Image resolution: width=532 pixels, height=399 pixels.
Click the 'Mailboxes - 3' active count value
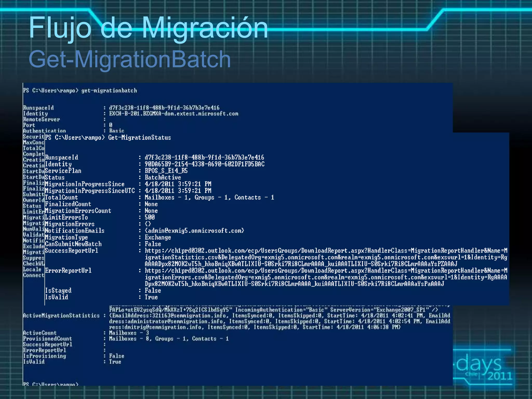[x=129, y=333]
